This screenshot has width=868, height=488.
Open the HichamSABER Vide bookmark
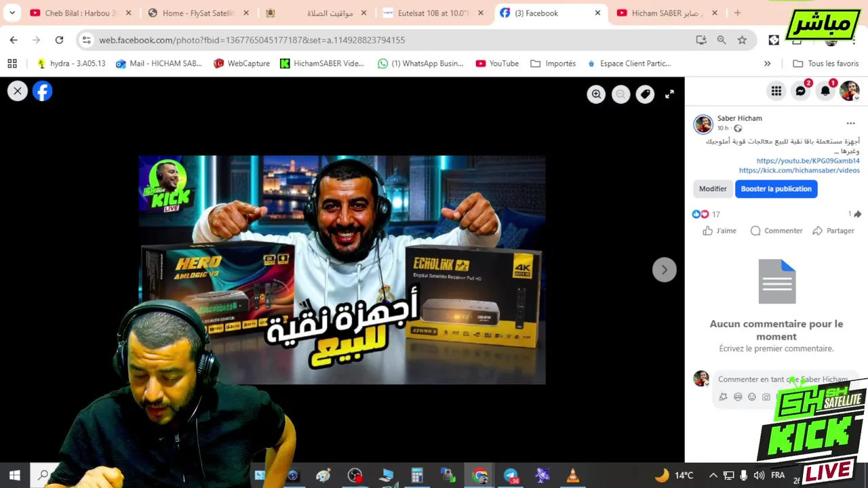(x=322, y=63)
